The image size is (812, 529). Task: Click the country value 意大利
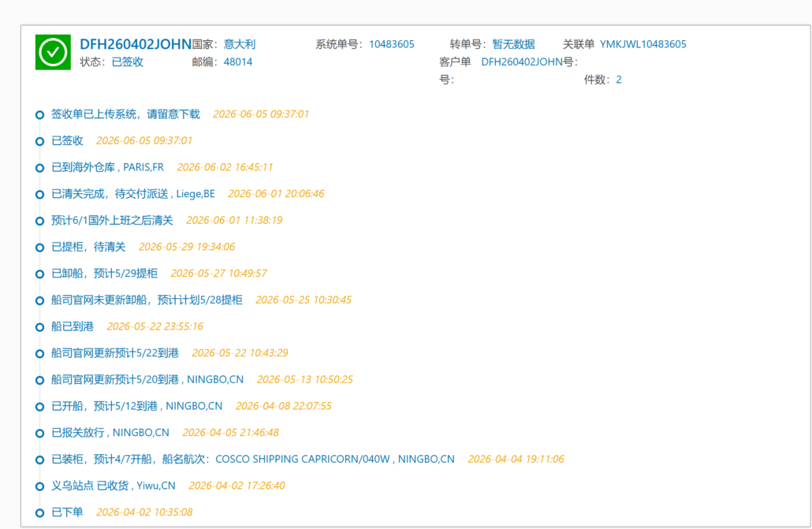tap(239, 44)
